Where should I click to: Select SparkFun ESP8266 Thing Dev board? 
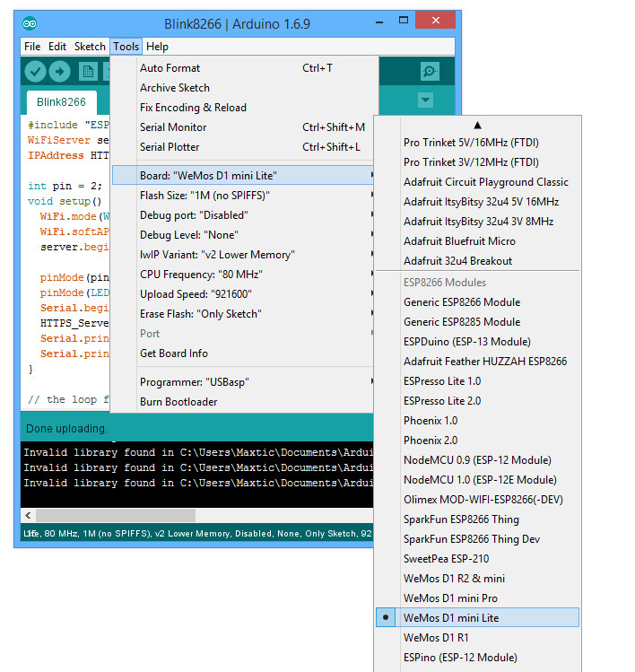tap(477, 538)
